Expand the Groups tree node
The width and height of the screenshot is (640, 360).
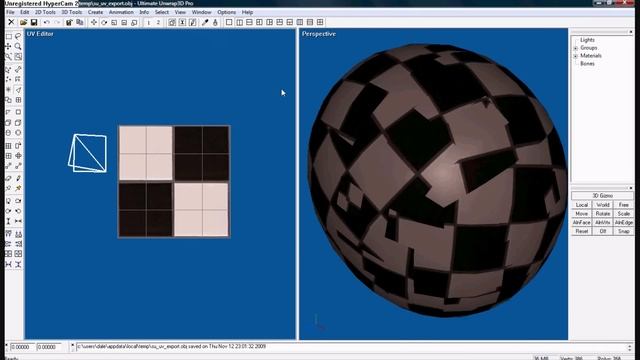click(x=576, y=48)
